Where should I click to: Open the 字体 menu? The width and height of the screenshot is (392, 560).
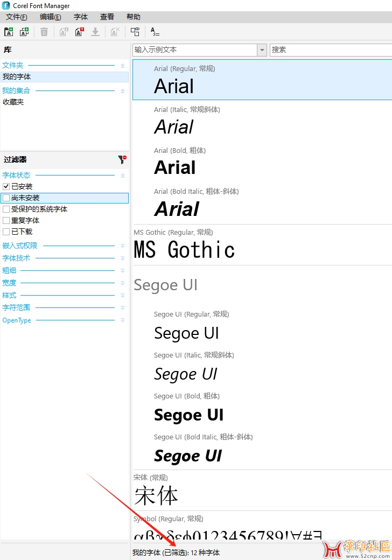pos(81,17)
